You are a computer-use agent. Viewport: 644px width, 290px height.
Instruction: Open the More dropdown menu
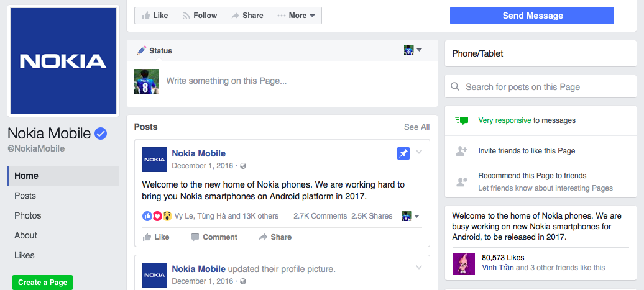(296, 16)
